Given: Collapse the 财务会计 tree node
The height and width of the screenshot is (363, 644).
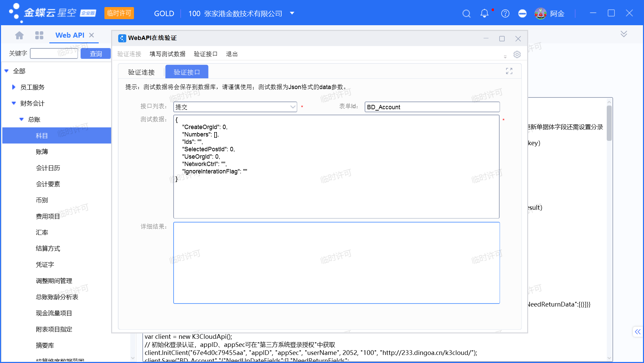Looking at the screenshot, I should click(x=14, y=103).
